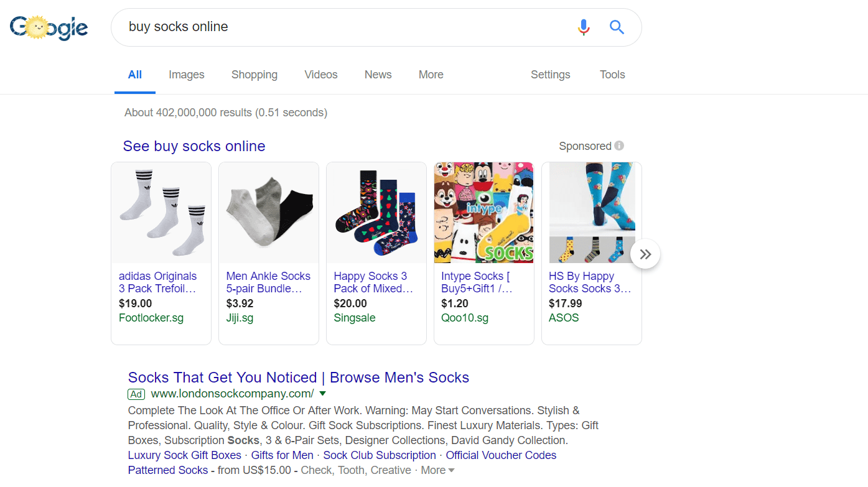This screenshot has width=868, height=487.
Task: Click the 'About 402,000,000 results' count text
Action: [226, 113]
